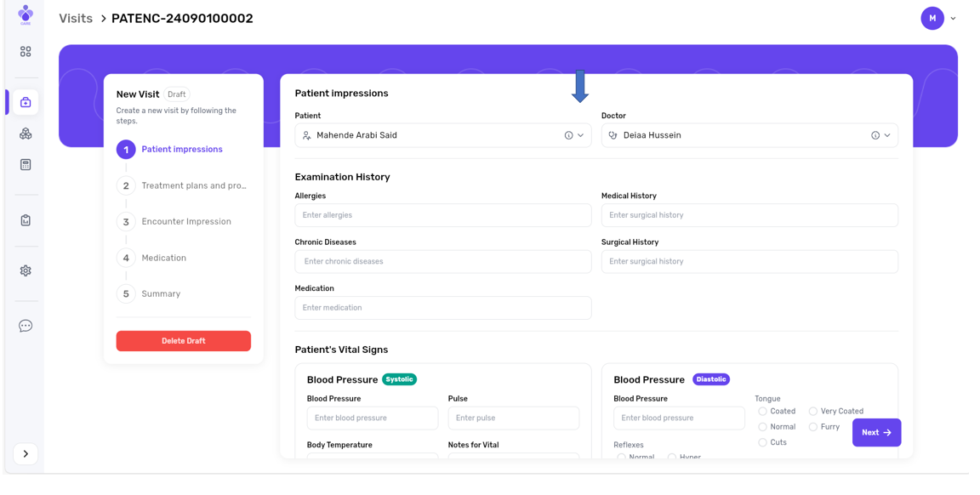980x495 pixels.
Task: Go to the Medication step
Action: pos(163,258)
